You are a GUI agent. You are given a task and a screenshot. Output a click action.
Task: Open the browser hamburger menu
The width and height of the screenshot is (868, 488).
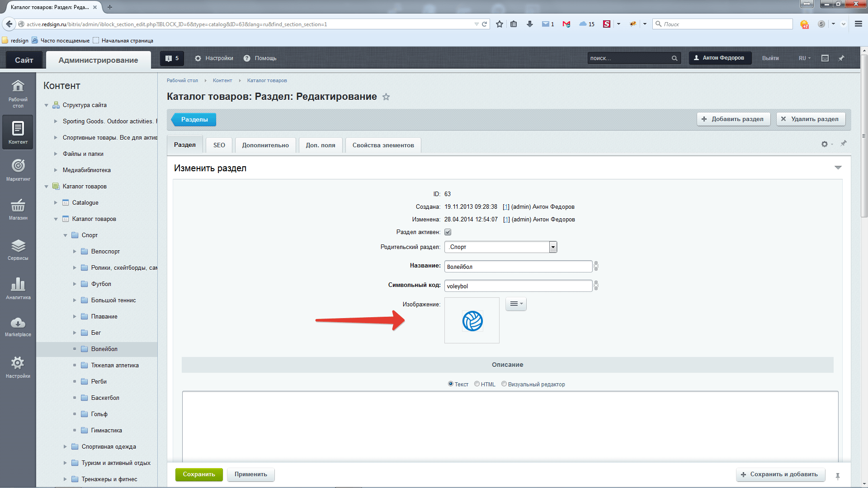tap(858, 24)
